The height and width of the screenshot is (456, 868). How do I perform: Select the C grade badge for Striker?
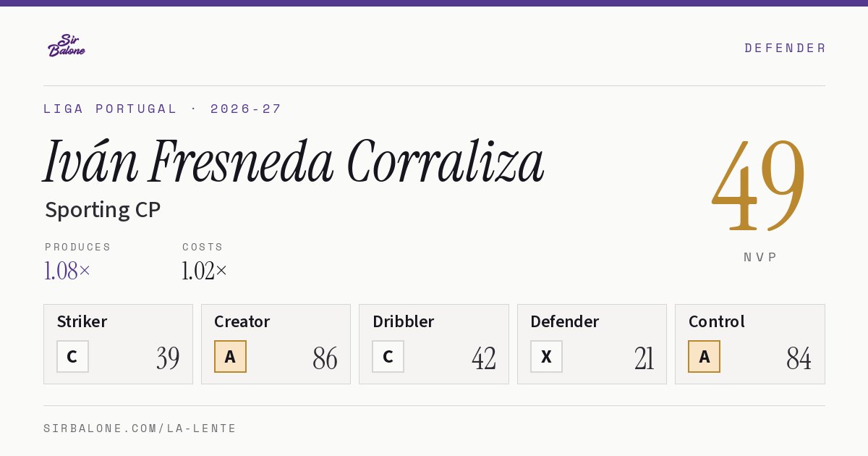coord(72,356)
